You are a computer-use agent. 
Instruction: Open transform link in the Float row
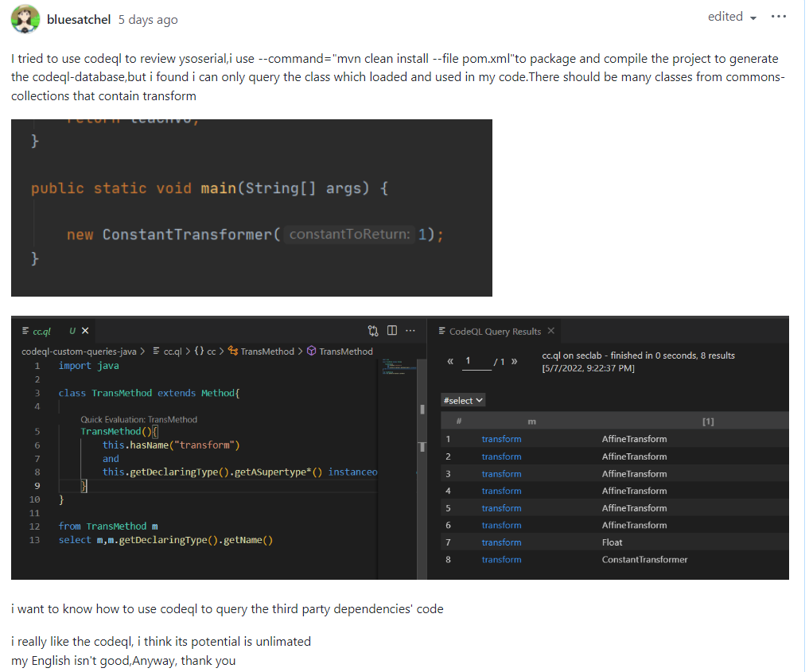pos(501,542)
